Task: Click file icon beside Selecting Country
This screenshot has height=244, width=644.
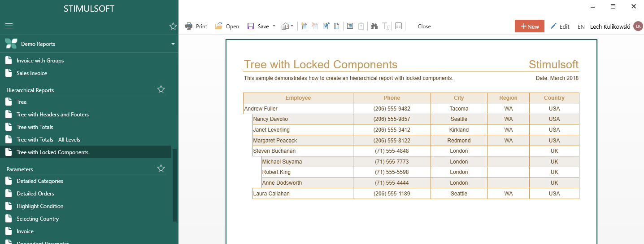Action: 9,219
